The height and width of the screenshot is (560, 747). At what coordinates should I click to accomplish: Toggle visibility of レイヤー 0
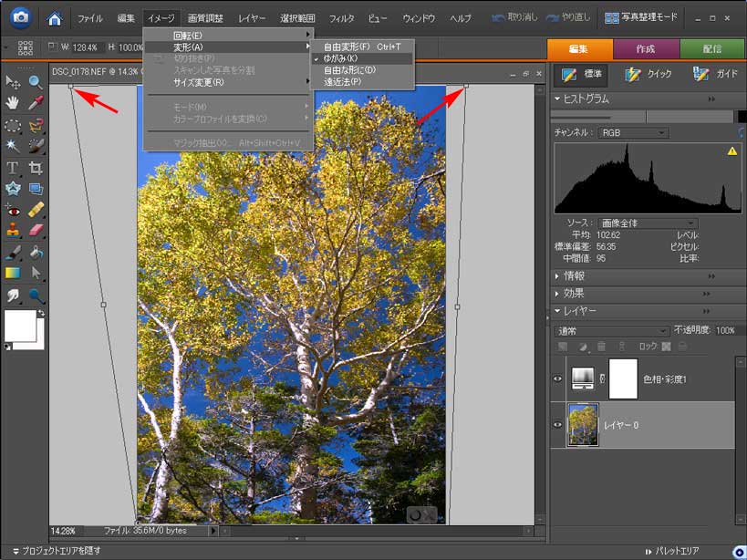(558, 425)
